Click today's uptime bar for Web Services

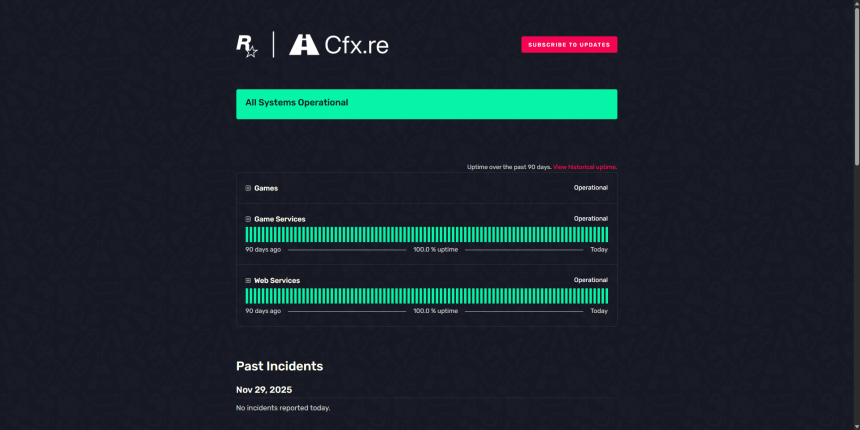[606, 296]
